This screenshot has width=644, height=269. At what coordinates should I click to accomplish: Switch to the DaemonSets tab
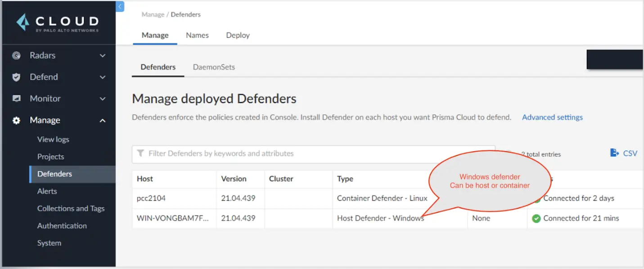click(x=214, y=67)
